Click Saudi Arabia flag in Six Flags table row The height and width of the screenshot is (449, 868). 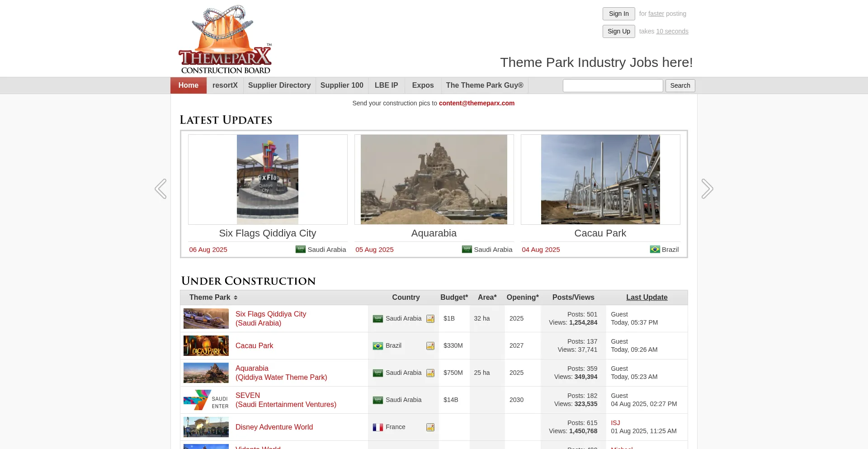click(x=378, y=319)
